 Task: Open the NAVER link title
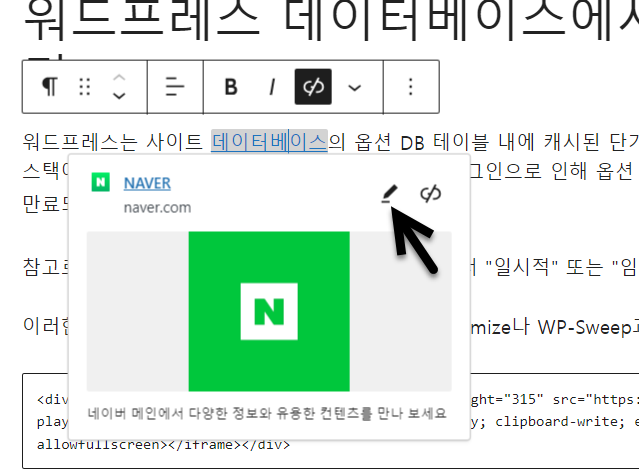pyautogui.click(x=147, y=183)
